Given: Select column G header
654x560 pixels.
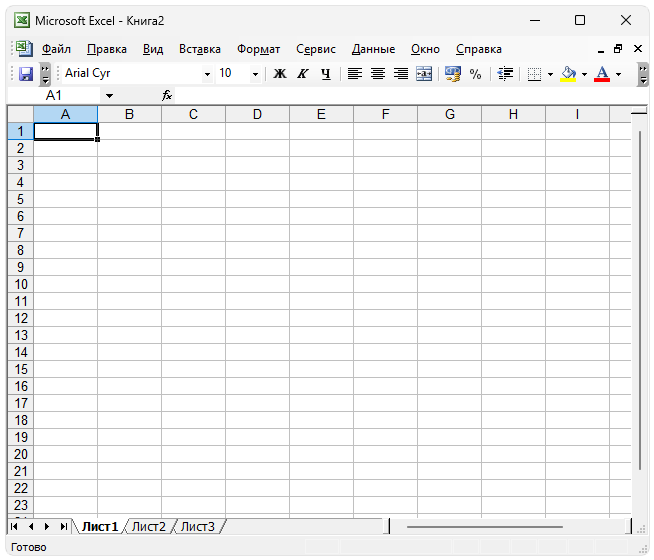Looking at the screenshot, I should pos(450,114).
